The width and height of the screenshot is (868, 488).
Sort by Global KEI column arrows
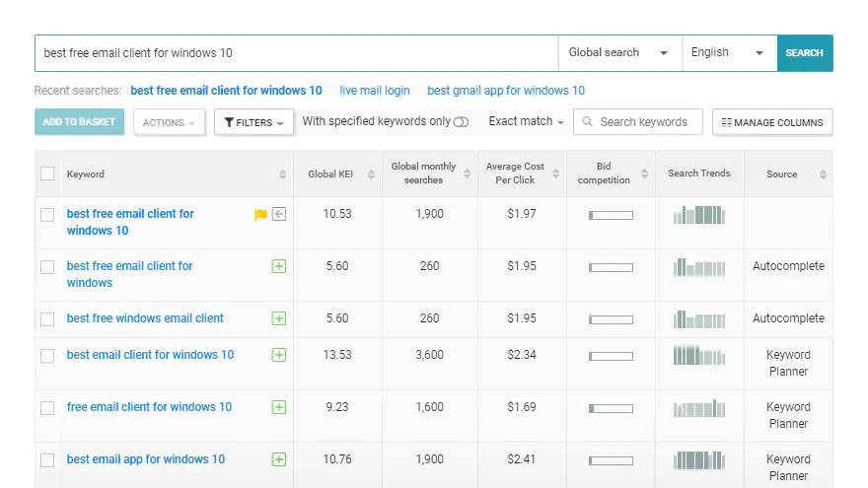coord(371,174)
